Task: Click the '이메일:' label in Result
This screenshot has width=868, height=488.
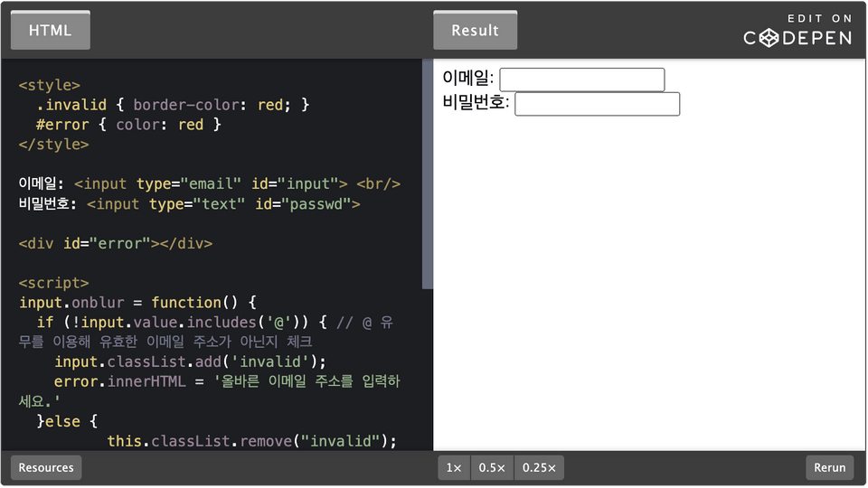Action: click(467, 78)
